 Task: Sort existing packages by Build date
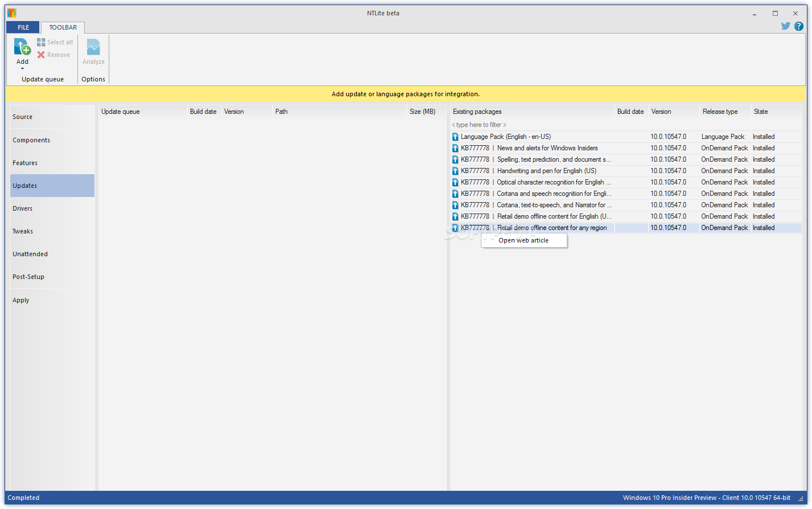631,112
